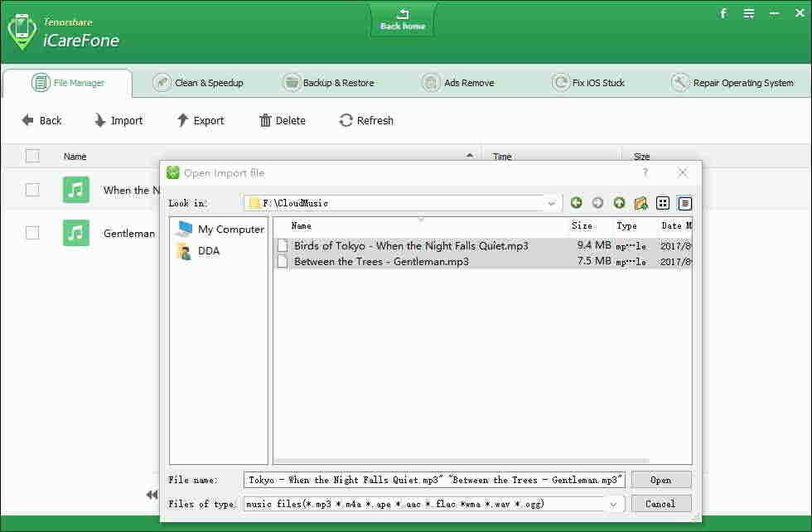Switch to the Clean & Speedup tab
Viewport: 812px width, 532px height.
pos(198,83)
